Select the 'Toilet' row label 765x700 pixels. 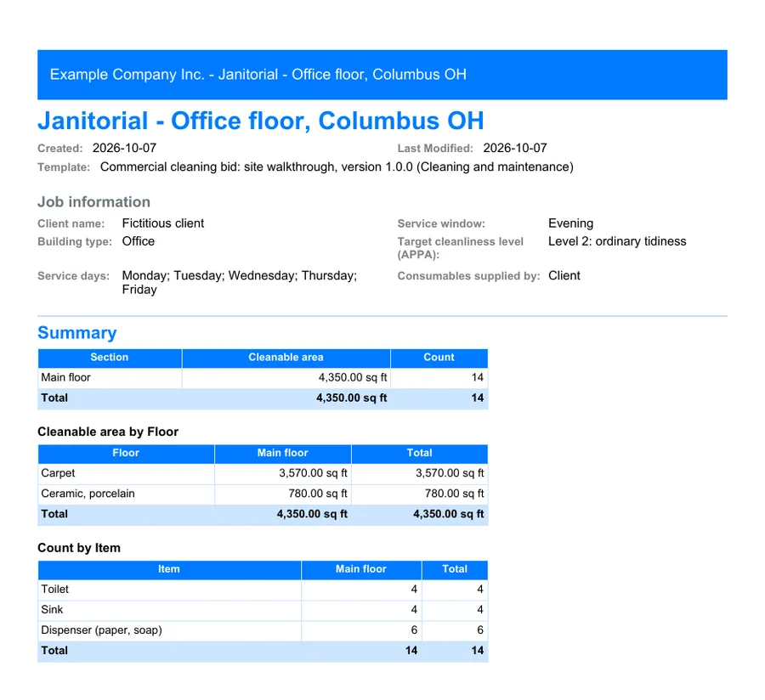pos(54,590)
